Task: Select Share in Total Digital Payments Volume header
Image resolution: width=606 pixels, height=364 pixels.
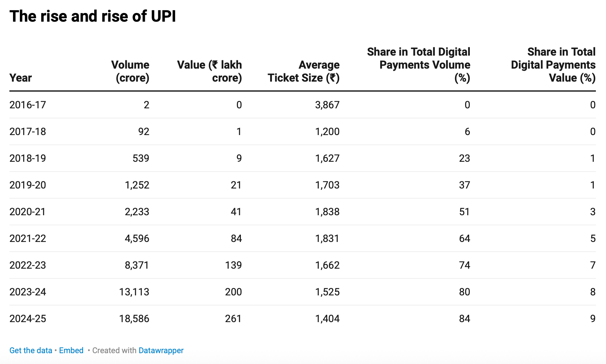Action: (419, 65)
